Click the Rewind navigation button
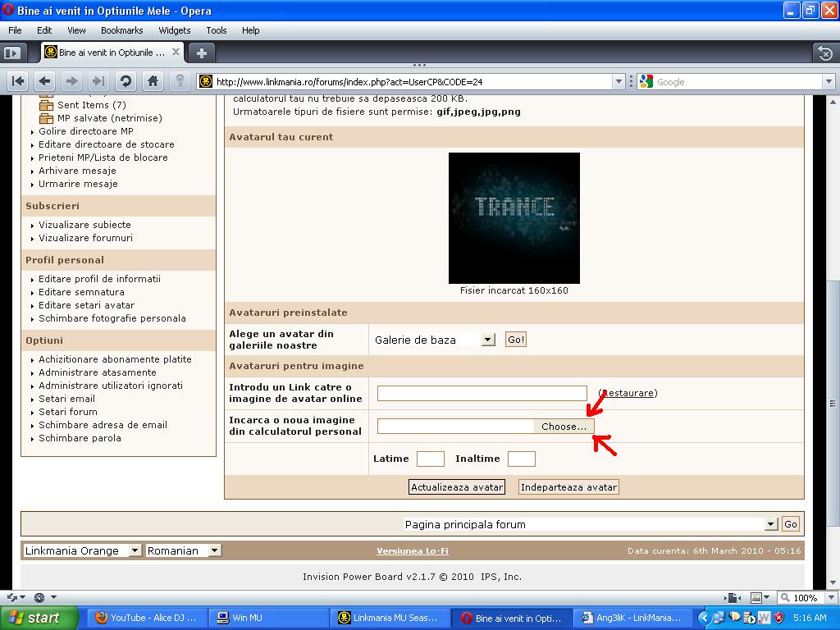The height and width of the screenshot is (630, 840). coord(18,81)
